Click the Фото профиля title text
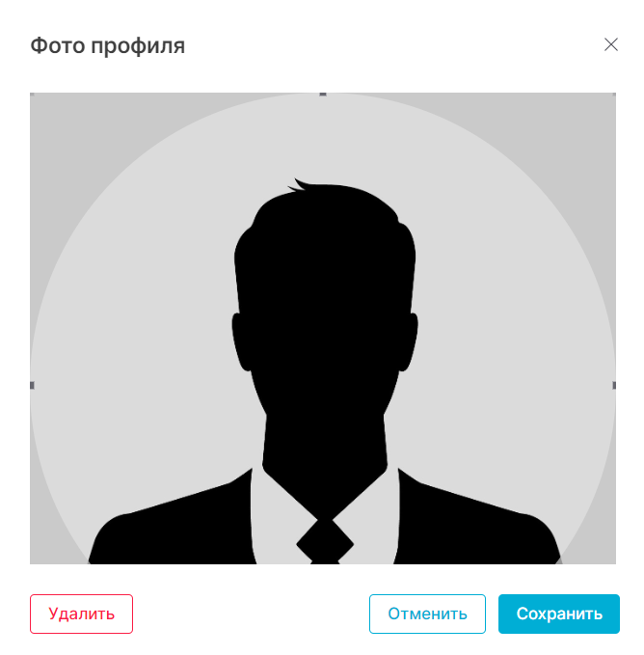This screenshot has height=655, width=644. pos(108,46)
